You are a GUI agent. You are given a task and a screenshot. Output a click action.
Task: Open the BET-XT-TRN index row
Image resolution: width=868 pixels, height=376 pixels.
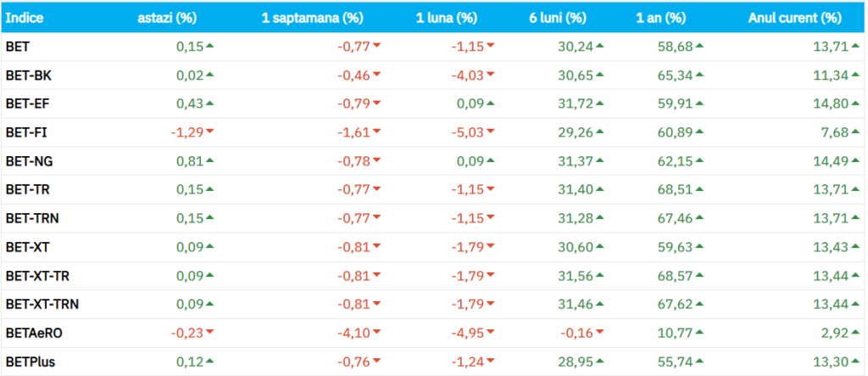pyautogui.click(x=43, y=304)
